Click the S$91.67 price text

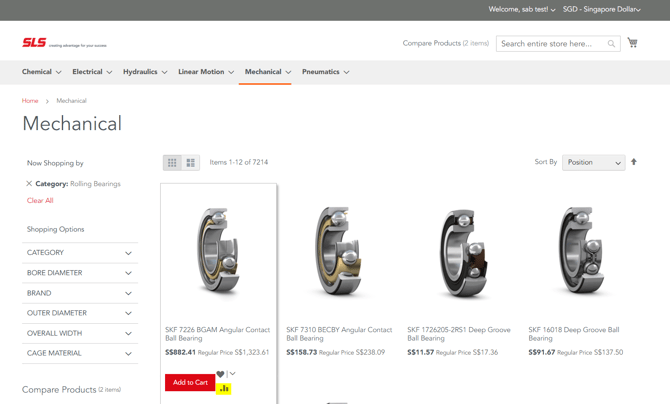tap(542, 352)
